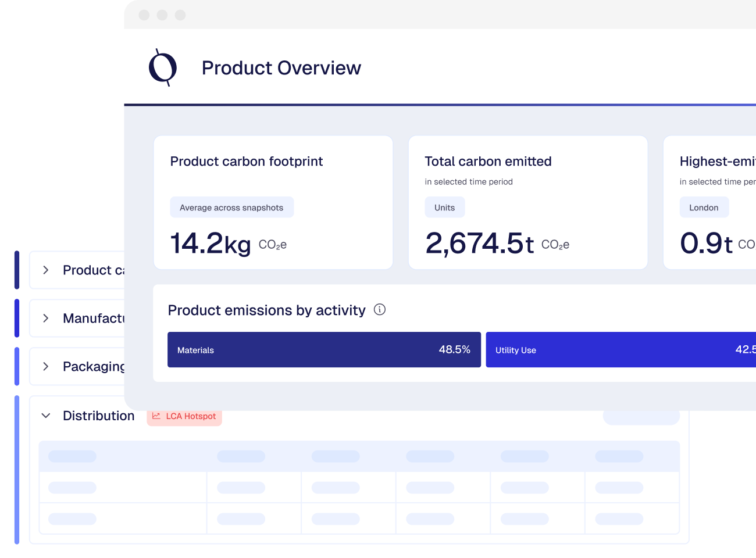Open info icon beside Product emissions by activity
Screen dimensions: 756x558
[x=380, y=310]
